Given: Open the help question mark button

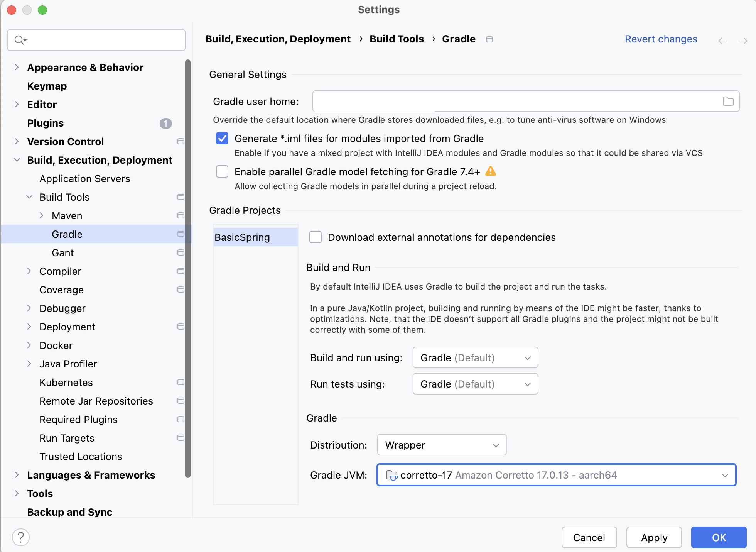Looking at the screenshot, I should [21, 537].
